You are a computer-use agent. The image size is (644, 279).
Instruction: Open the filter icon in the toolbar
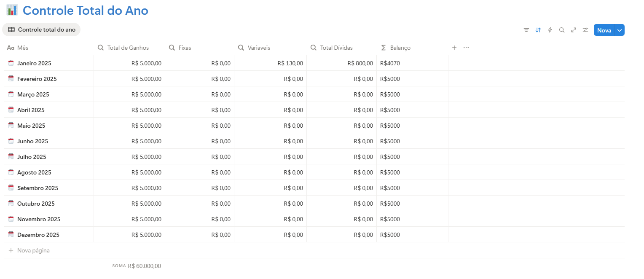(x=526, y=30)
